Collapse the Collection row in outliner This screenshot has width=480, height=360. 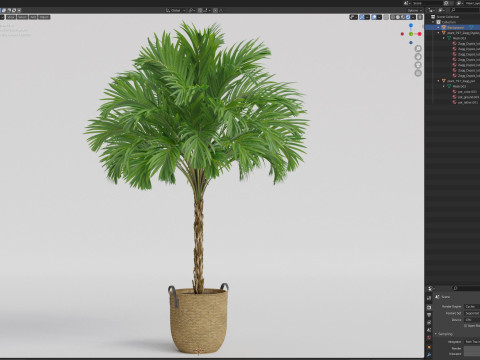point(433,22)
